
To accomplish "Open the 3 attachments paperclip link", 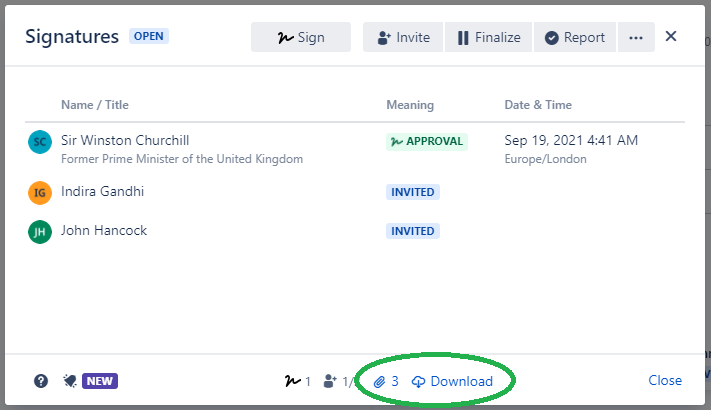I will click(386, 381).
